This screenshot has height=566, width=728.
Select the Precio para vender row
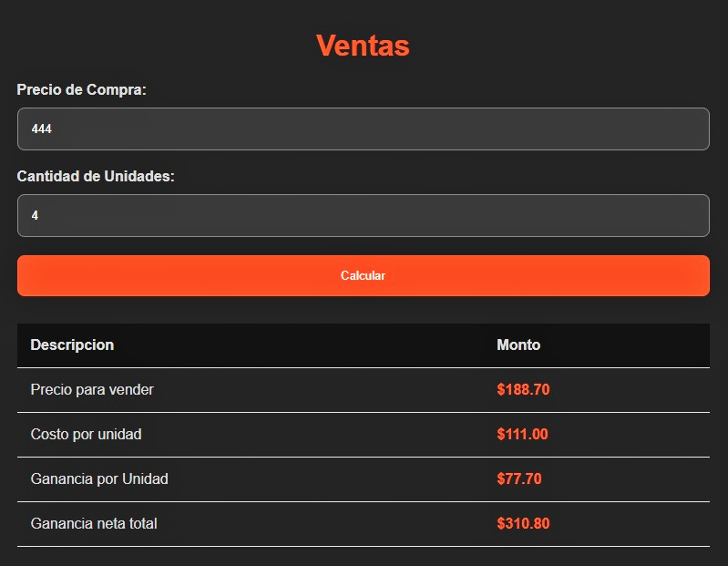[363, 390]
